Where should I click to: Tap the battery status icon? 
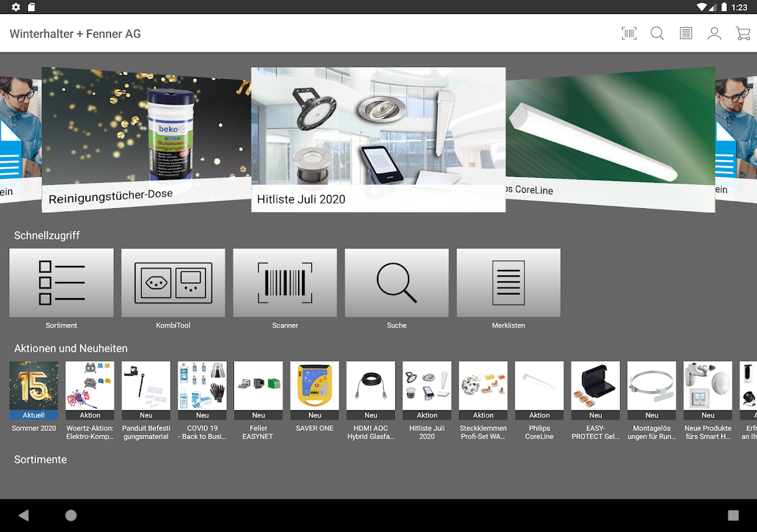click(724, 7)
